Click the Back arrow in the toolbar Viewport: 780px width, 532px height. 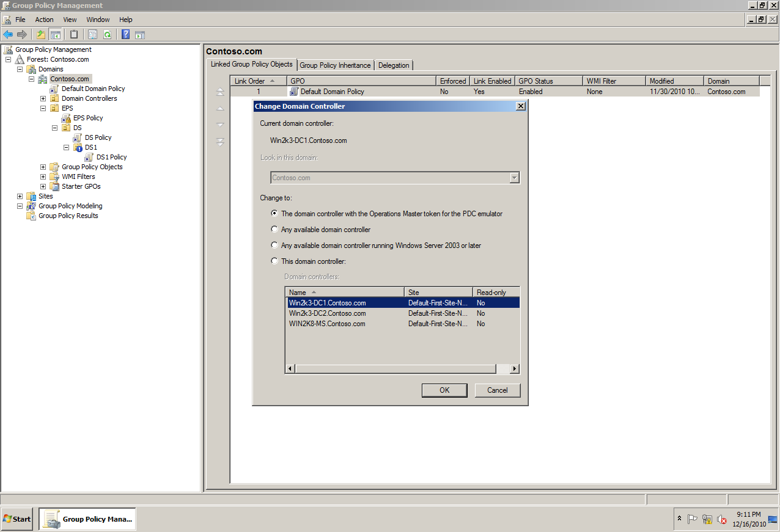(8, 34)
